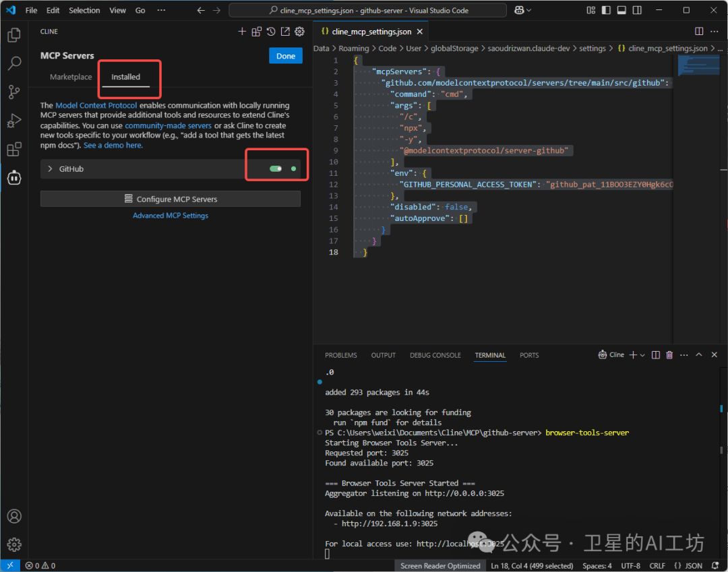Open Cline history icon
Viewport: 728px width, 572px height.
271,32
